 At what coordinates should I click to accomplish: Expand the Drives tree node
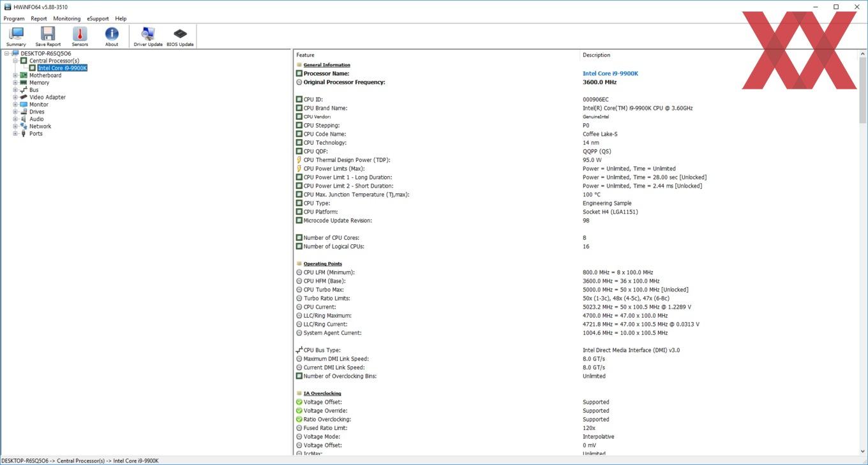[x=15, y=112]
